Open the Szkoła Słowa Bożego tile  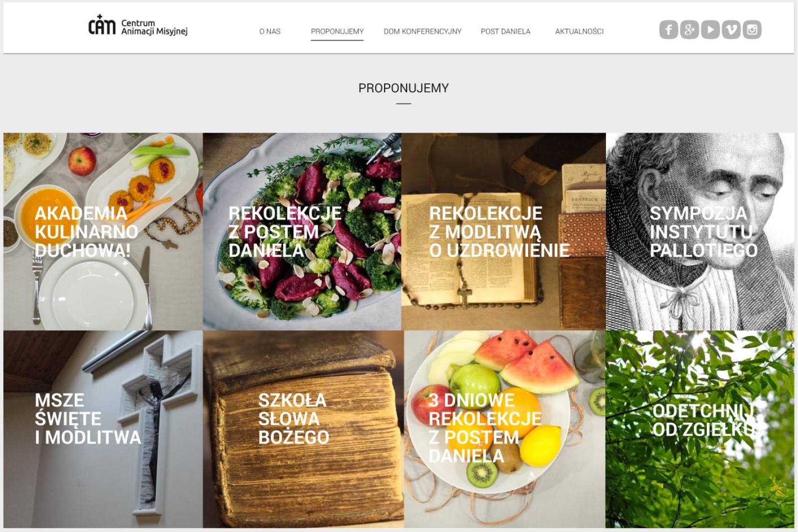(x=303, y=429)
